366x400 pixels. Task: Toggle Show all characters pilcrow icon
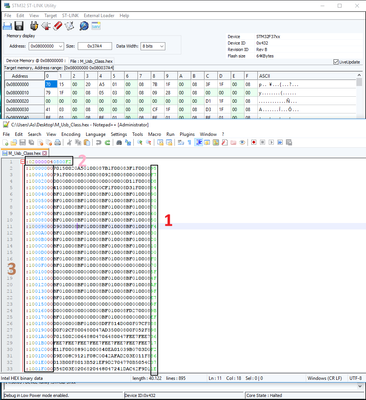pyautogui.click(x=189, y=142)
